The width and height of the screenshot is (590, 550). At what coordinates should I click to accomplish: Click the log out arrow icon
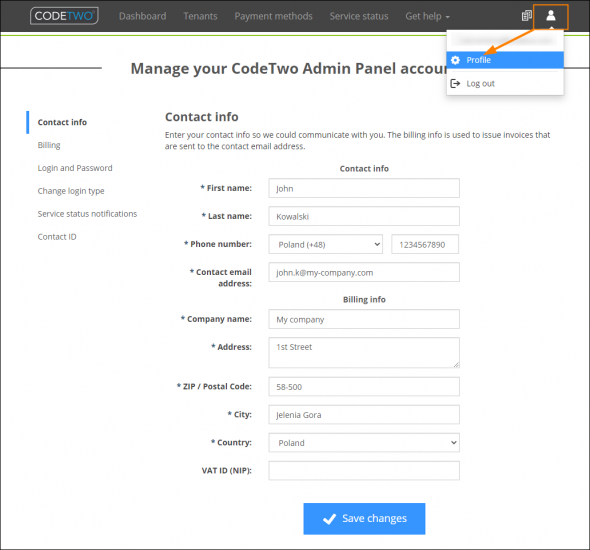click(x=455, y=84)
